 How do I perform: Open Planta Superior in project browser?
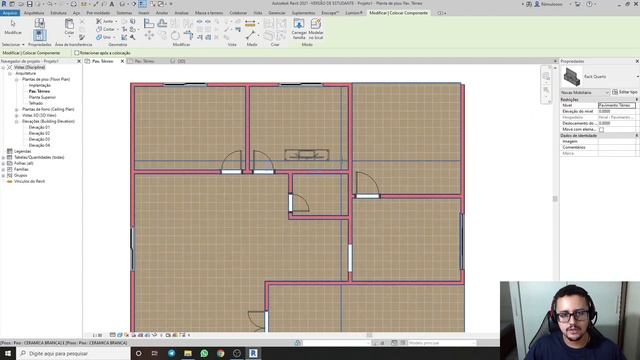[42, 97]
